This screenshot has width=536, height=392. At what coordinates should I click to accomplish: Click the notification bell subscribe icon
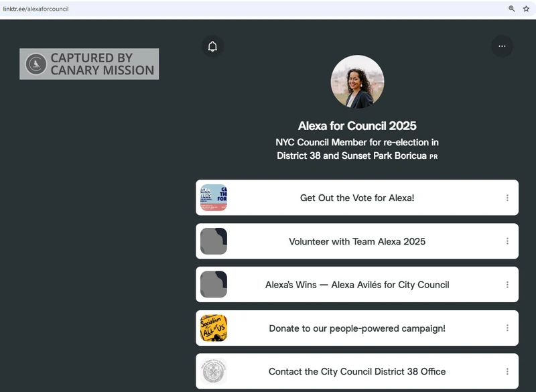pyautogui.click(x=212, y=46)
